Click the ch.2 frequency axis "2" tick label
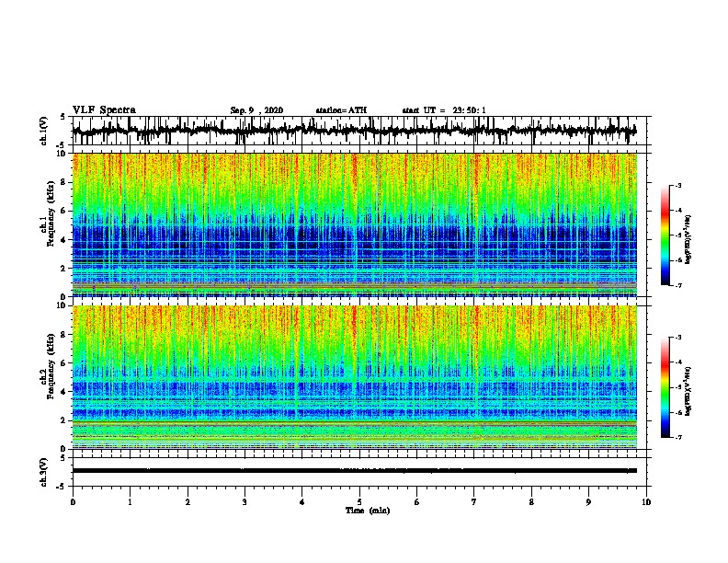This screenshot has width=728, height=563. [x=64, y=420]
